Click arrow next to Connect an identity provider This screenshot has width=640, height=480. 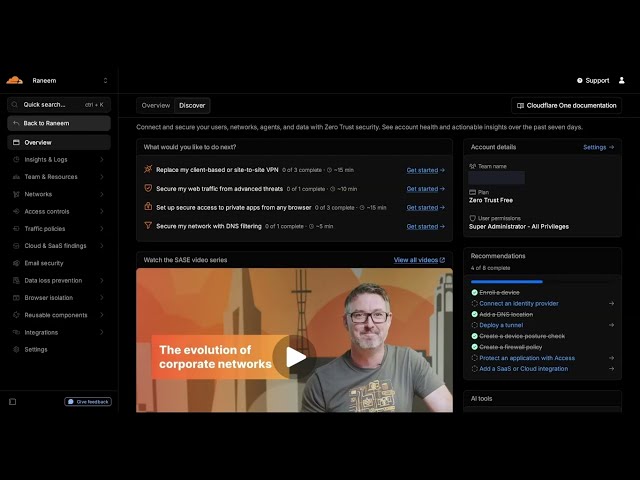(x=611, y=304)
